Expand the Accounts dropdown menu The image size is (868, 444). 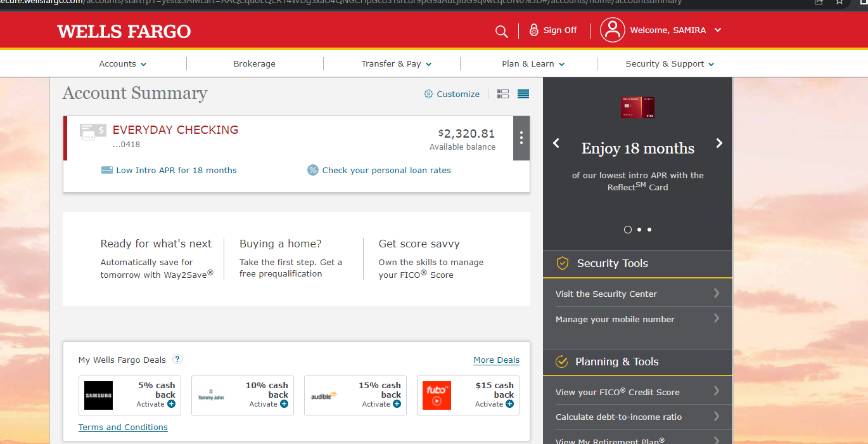123,64
